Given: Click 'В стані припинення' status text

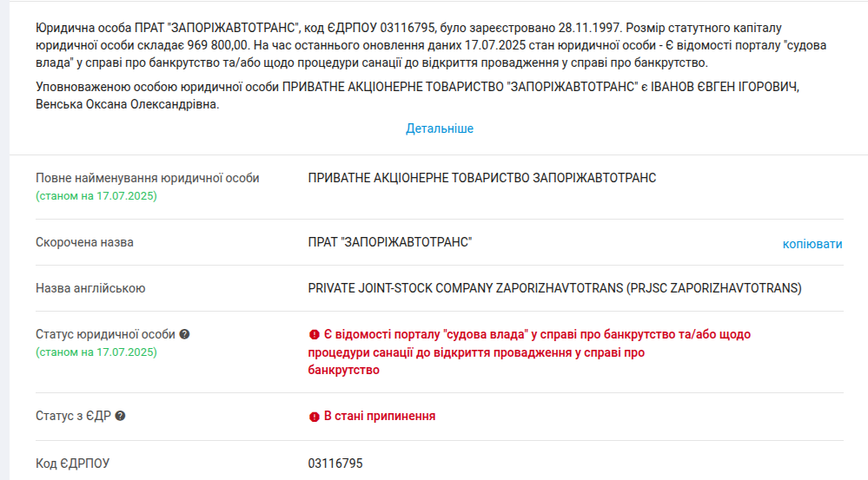Looking at the screenshot, I should 380,416.
